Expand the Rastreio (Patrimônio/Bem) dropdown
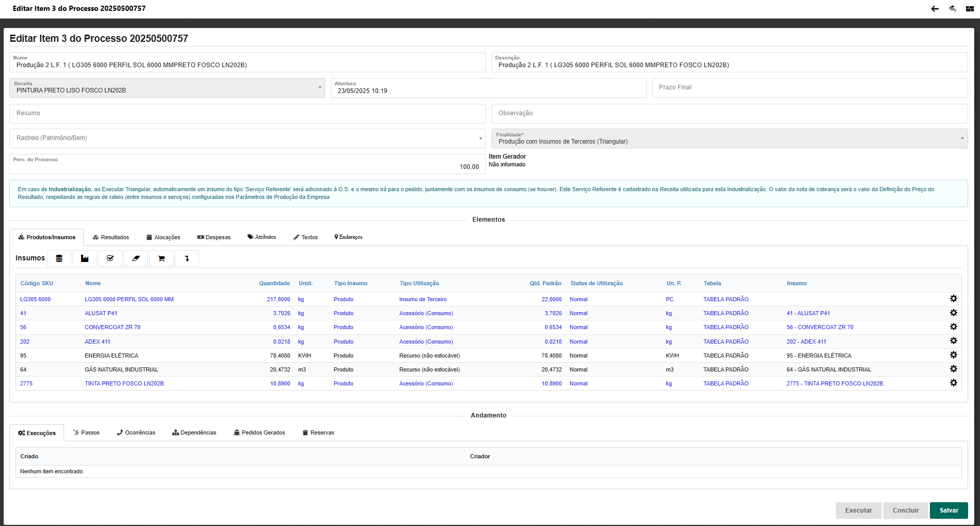This screenshot has width=980, height=526. [247, 138]
